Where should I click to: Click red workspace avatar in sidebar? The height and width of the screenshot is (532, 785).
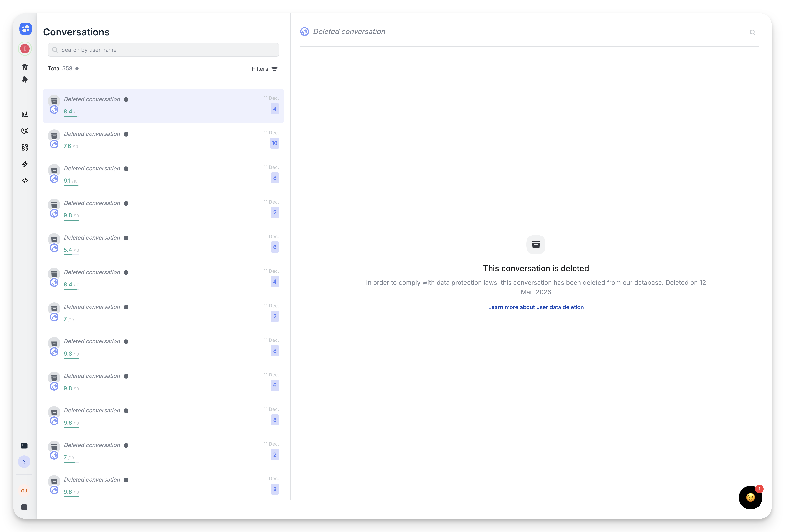click(25, 49)
